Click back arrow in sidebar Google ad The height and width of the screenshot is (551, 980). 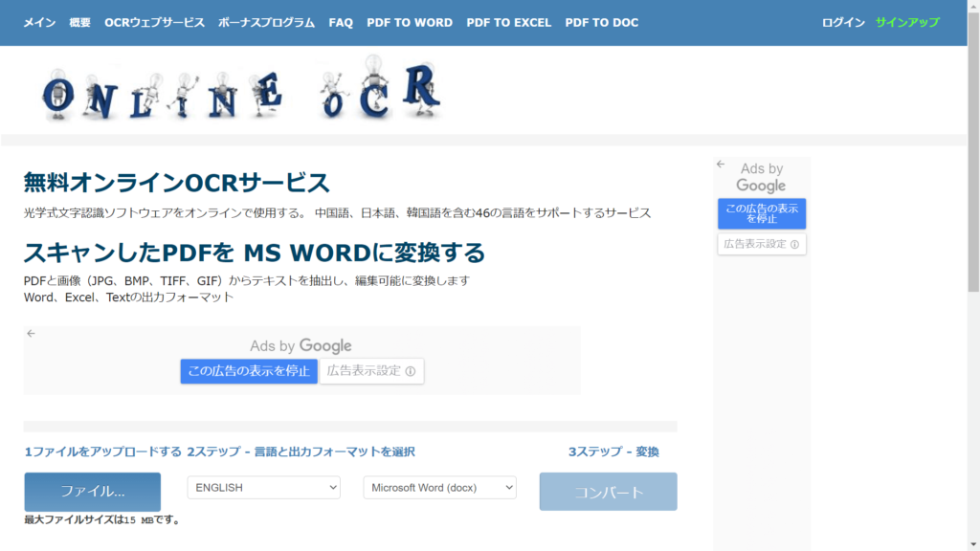coord(721,165)
